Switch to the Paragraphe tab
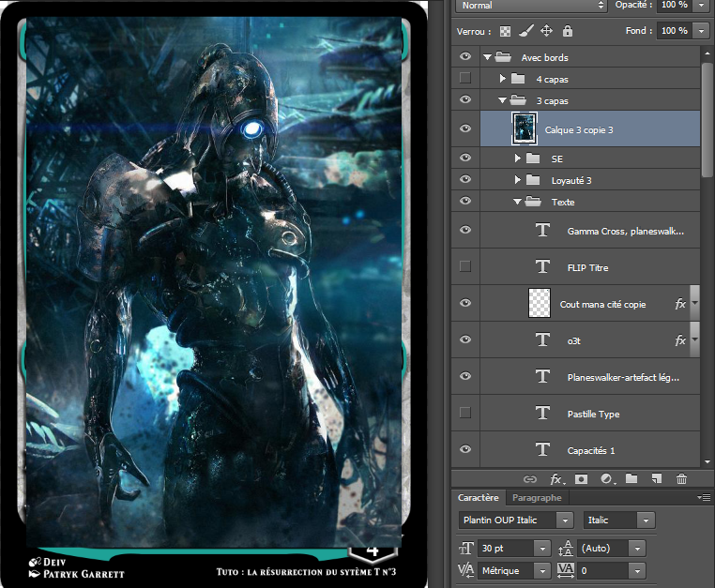Viewport: 715px width, 588px height. (537, 498)
